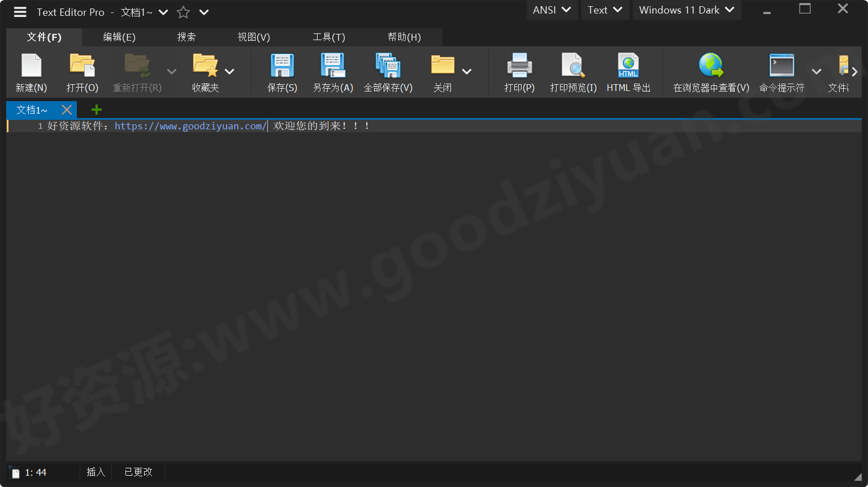Create a new document with 新建(N)

pyautogui.click(x=31, y=72)
